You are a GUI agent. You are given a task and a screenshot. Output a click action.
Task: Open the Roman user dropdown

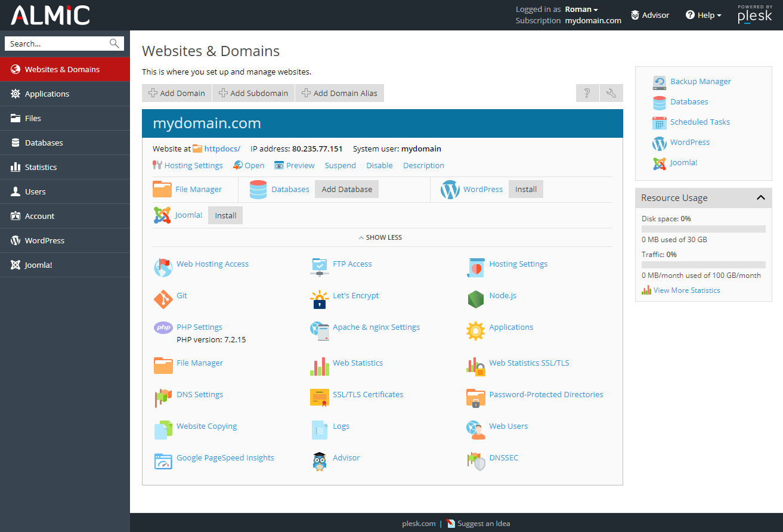click(581, 9)
